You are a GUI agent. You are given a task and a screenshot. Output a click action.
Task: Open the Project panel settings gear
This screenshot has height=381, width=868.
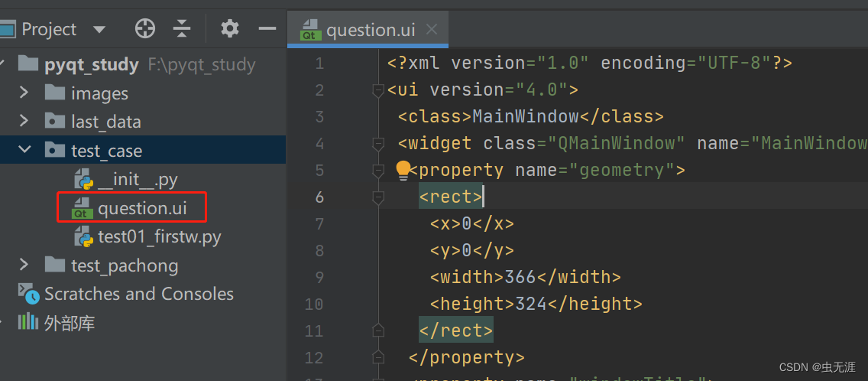coord(230,28)
